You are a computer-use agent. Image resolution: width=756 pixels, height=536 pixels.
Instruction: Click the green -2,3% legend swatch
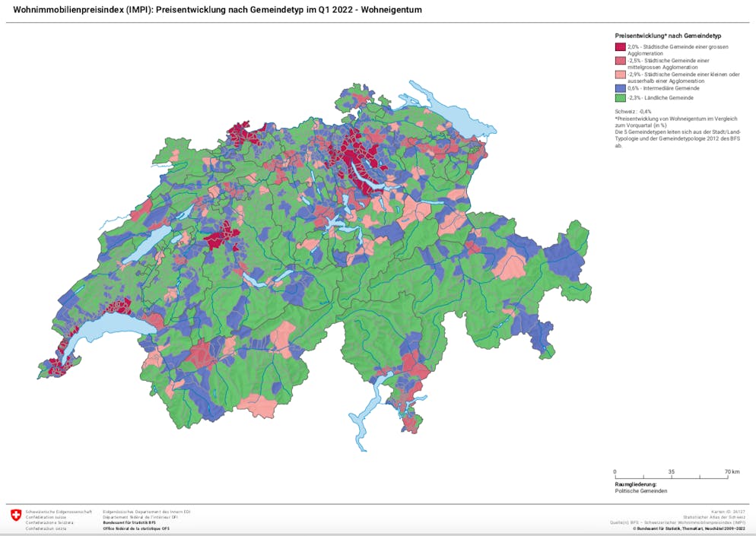point(620,98)
